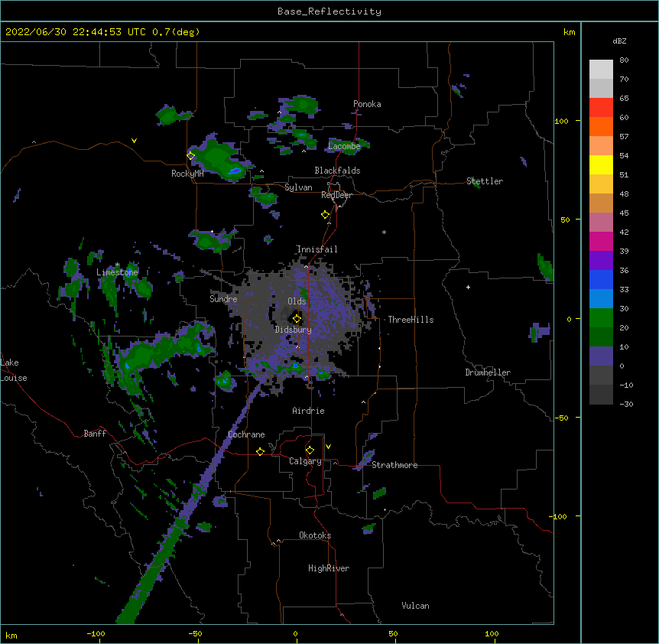Image resolution: width=659 pixels, height=644 pixels.
Task: Click the Lake Louise label
Action: [14, 370]
